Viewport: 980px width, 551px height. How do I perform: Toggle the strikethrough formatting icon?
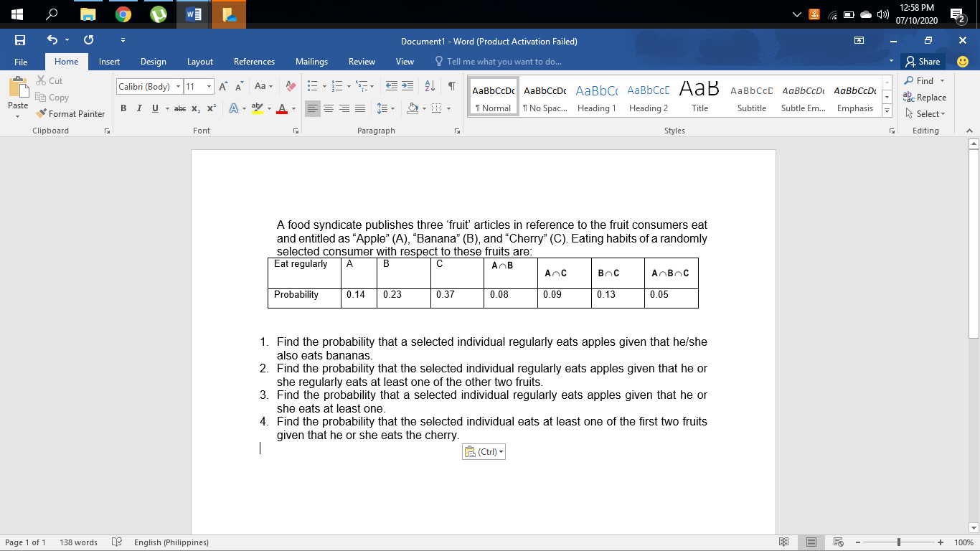click(181, 108)
